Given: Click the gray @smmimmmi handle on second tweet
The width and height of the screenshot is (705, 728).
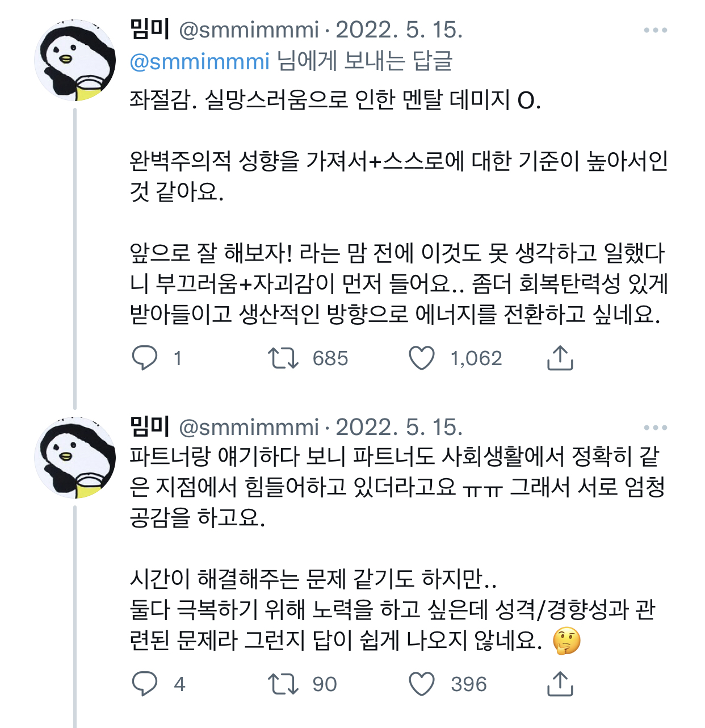Looking at the screenshot, I should click(249, 428).
